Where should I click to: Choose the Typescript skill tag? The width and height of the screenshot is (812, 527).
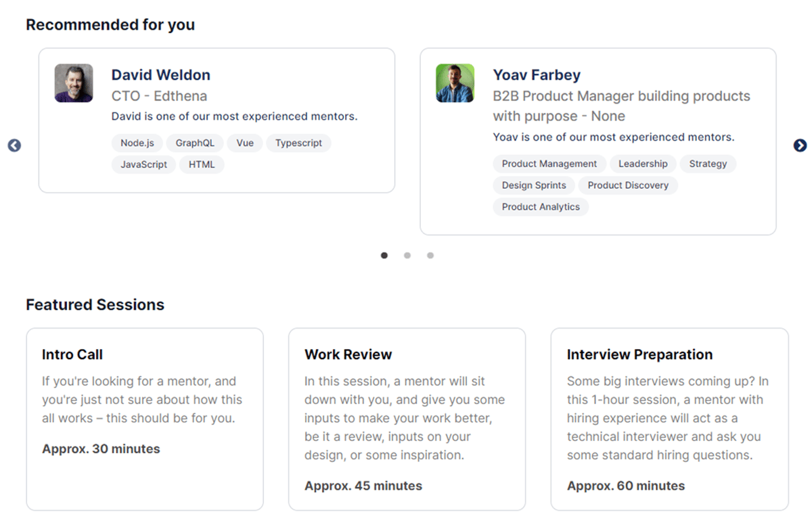pos(298,143)
